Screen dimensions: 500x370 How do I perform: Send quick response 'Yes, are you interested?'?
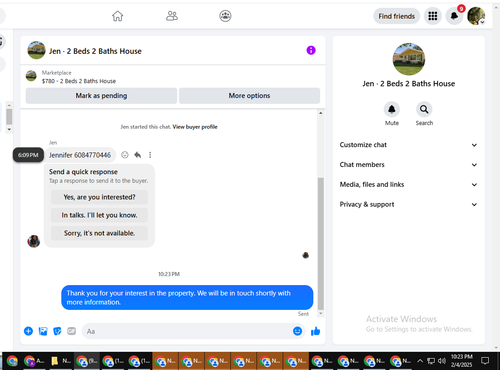pyautogui.click(x=99, y=197)
